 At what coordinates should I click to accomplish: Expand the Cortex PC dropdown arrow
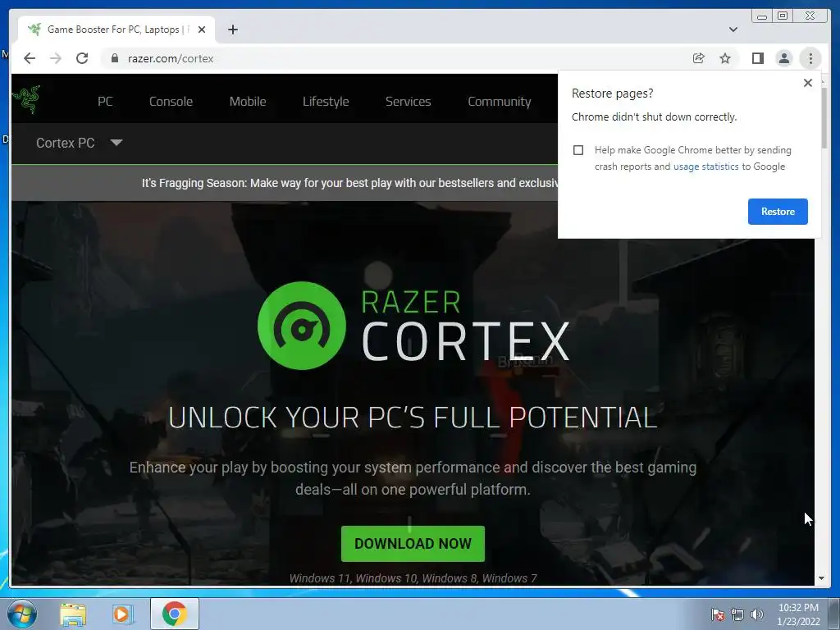(116, 143)
